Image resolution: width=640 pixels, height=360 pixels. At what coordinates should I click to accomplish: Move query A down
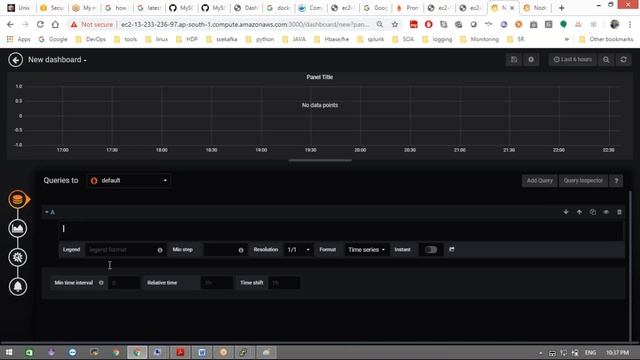pos(566,212)
